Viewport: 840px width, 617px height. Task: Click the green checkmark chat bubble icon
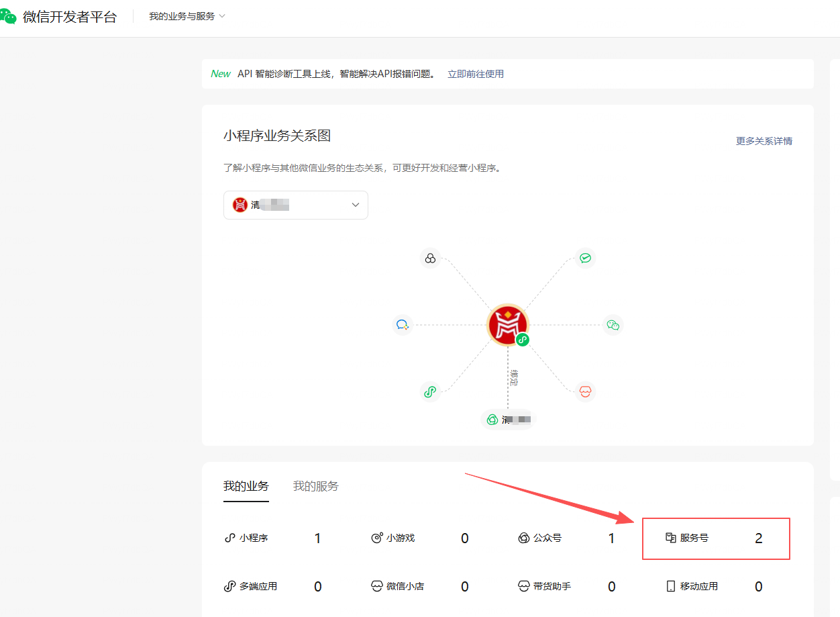(x=586, y=258)
